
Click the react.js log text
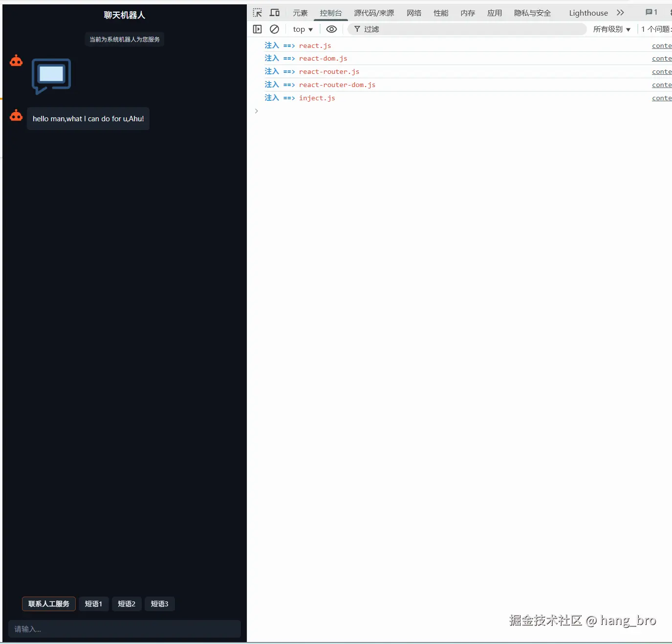tap(315, 45)
